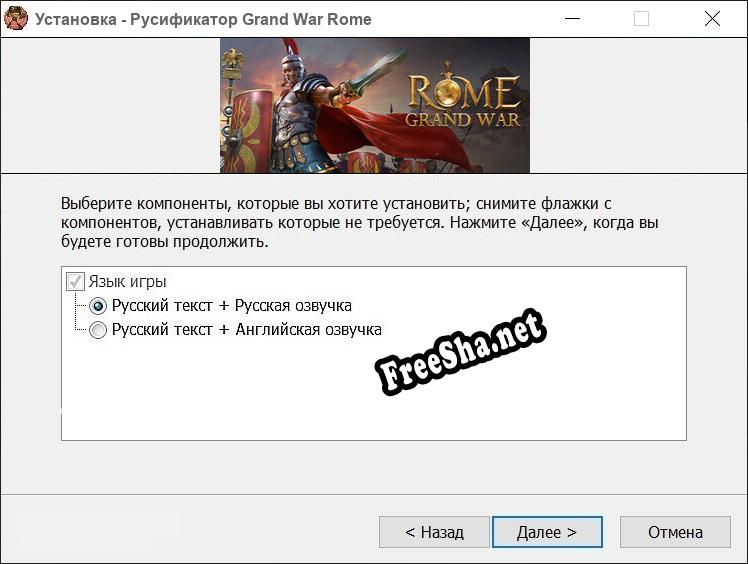Toggle the Язык игры checkbox
This screenshot has width=748, height=564.
(x=75, y=282)
